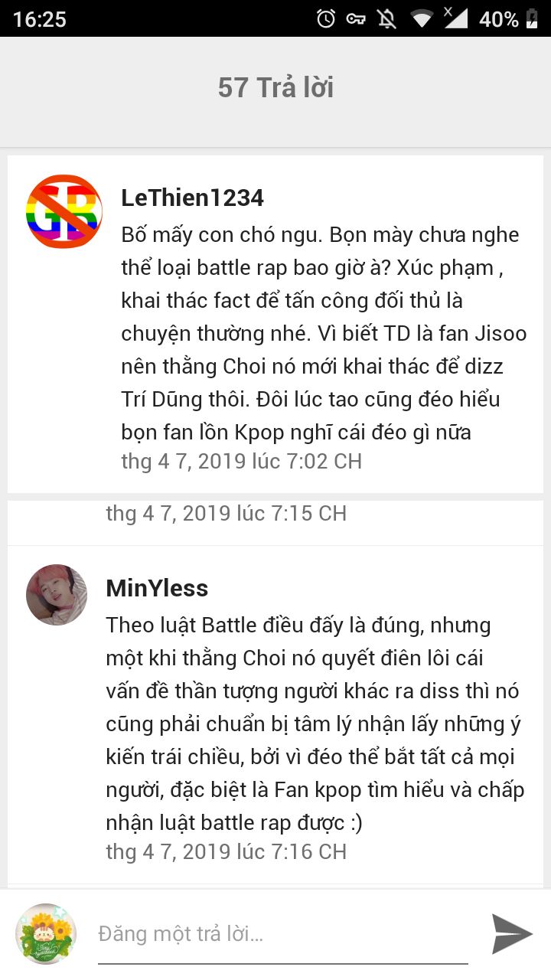Viewport: 551px width, 980px height.
Task: Open LeThien1234's rainbow GB avatar
Action: pyautogui.click(x=64, y=212)
